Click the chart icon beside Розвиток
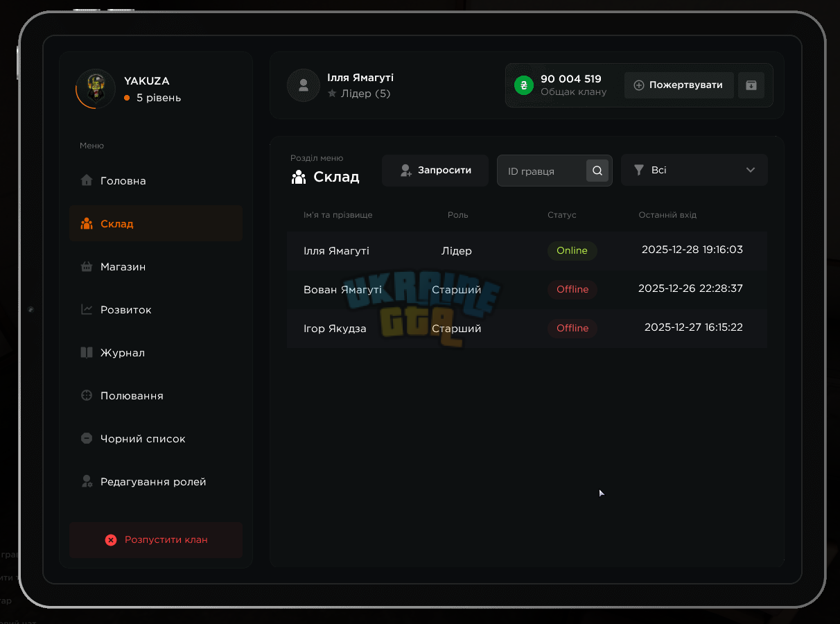 (87, 309)
